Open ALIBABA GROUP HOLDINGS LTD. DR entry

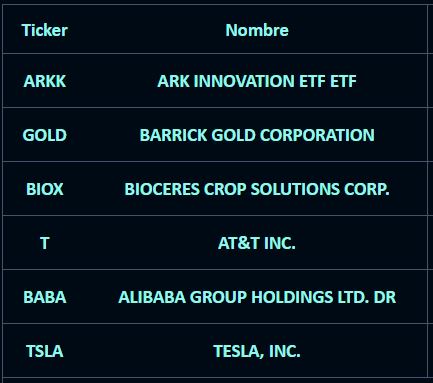[x=257, y=297]
